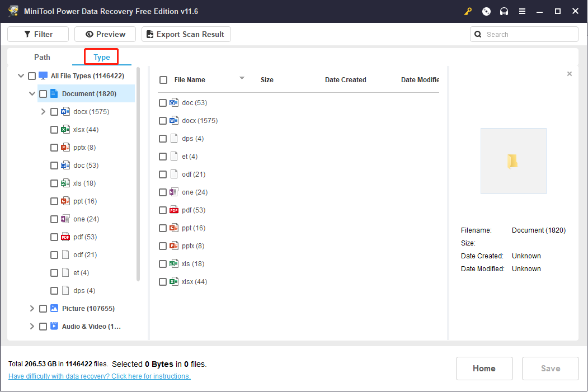Open the data recovery instructions link
Image resolution: width=588 pixels, height=392 pixels.
[100, 376]
